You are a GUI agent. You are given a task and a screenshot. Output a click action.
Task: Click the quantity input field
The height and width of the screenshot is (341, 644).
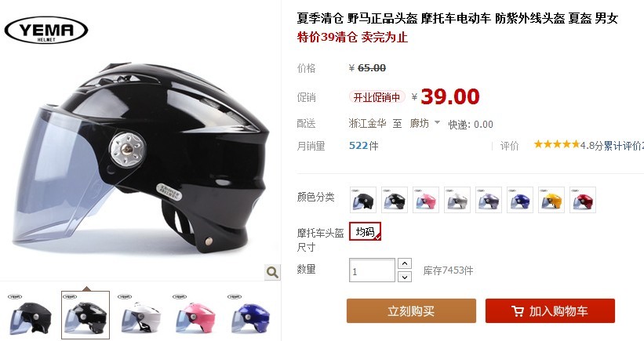[372, 270]
